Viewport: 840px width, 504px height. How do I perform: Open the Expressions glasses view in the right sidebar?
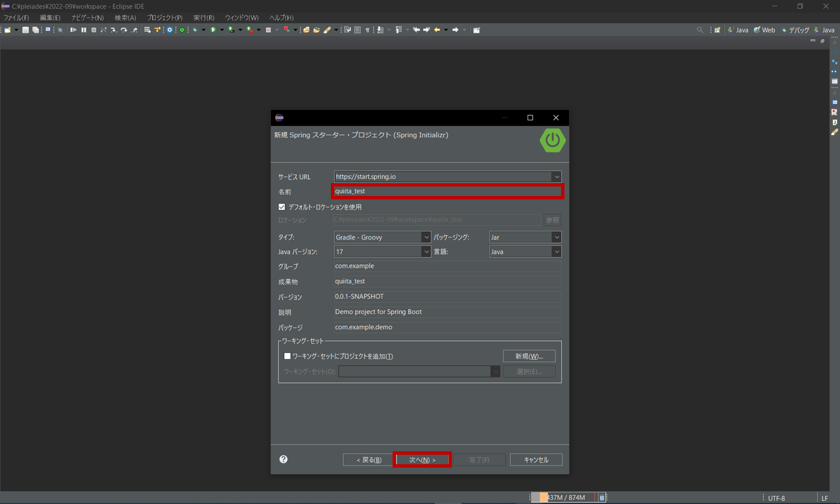coord(834,71)
